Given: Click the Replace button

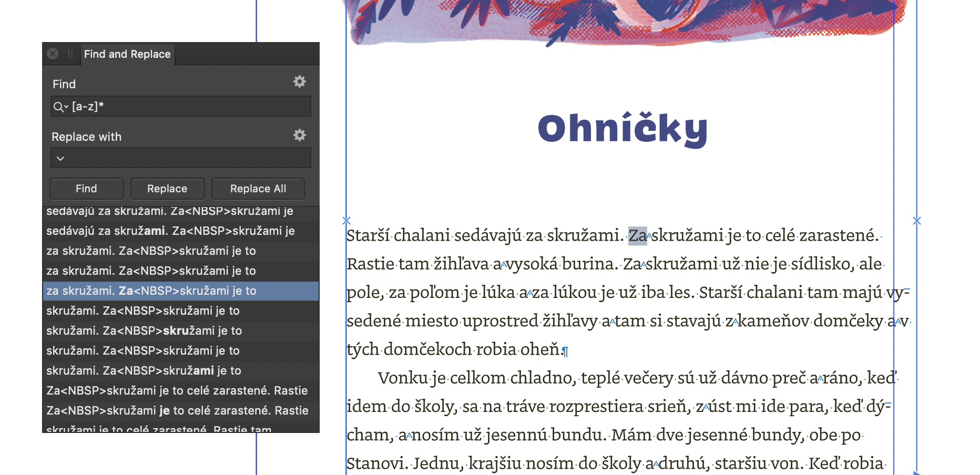Looking at the screenshot, I should coord(167,189).
